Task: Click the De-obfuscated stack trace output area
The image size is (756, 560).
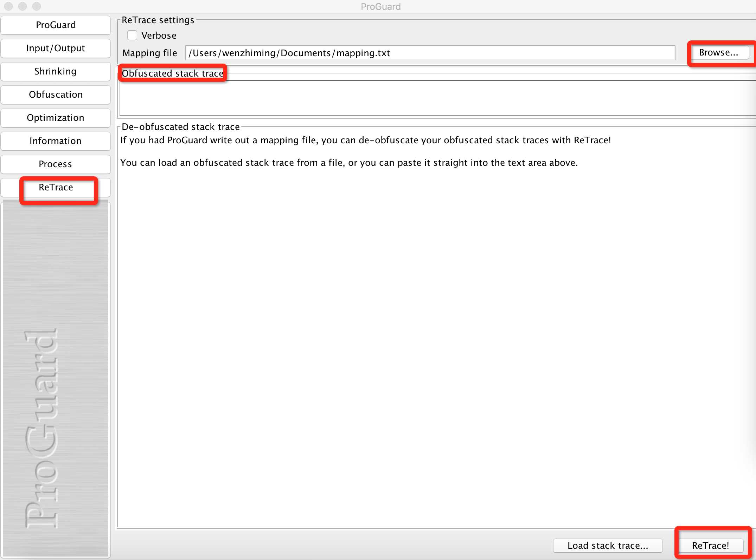Action: click(436, 330)
